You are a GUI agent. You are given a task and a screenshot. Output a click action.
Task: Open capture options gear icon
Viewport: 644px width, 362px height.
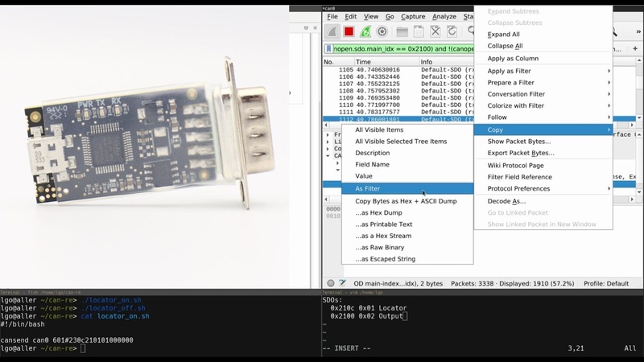pos(382,31)
